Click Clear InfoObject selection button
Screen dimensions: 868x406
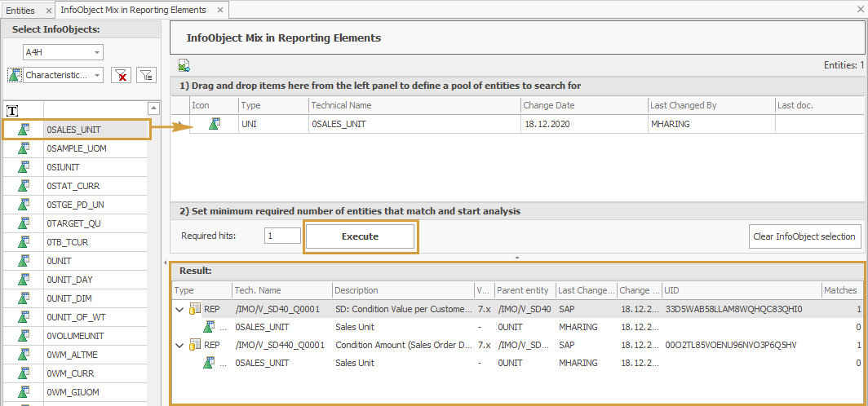[804, 236]
